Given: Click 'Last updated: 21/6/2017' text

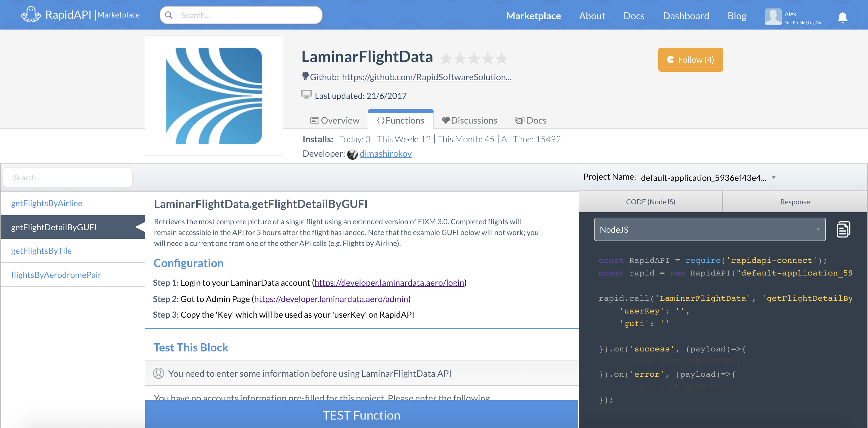Looking at the screenshot, I should [360, 96].
